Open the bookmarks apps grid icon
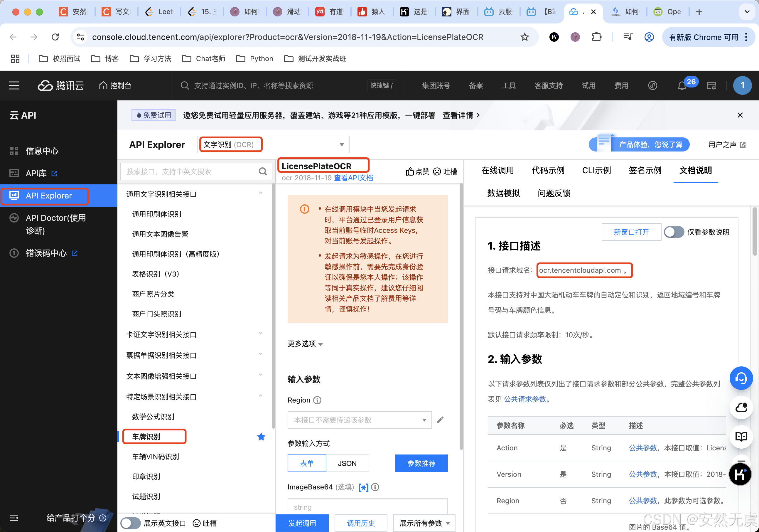759x532 pixels. point(15,58)
